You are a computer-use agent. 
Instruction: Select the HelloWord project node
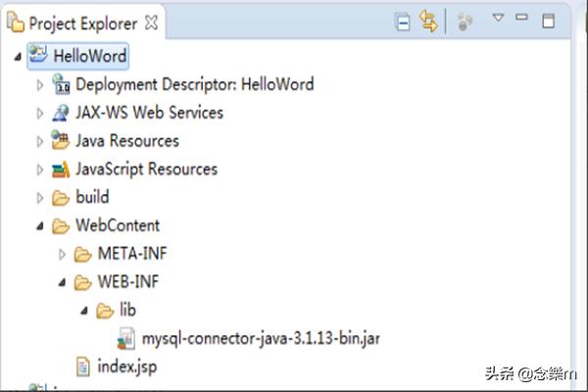(89, 56)
